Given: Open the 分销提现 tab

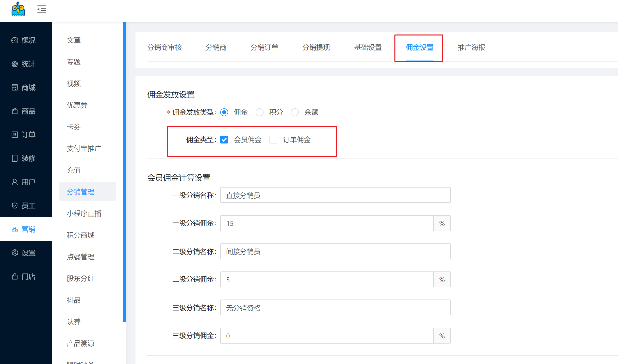Looking at the screenshot, I should pyautogui.click(x=316, y=47).
